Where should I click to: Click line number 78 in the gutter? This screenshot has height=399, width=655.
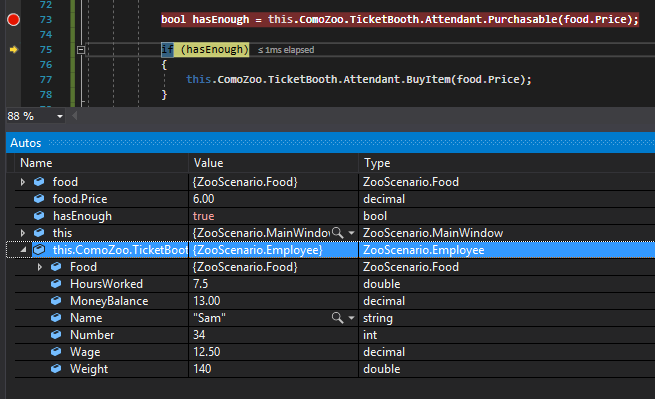(x=46, y=95)
